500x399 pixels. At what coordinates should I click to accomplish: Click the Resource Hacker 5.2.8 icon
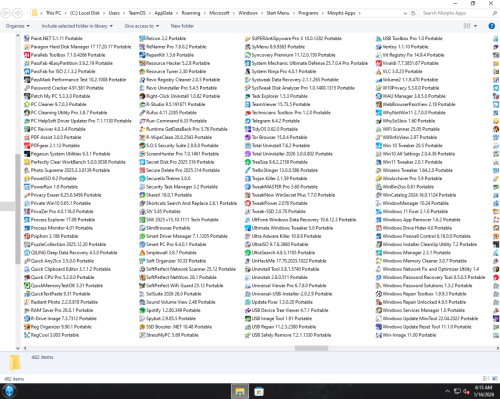(142, 63)
